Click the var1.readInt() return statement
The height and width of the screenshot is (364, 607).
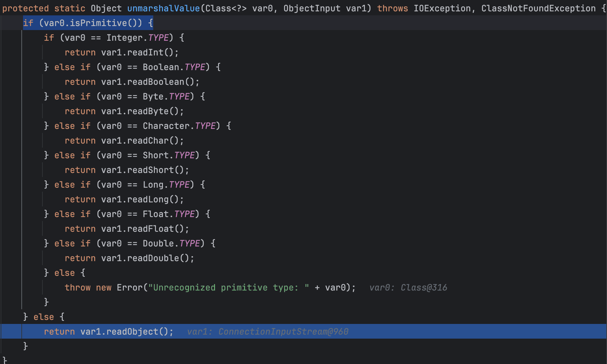pos(122,52)
